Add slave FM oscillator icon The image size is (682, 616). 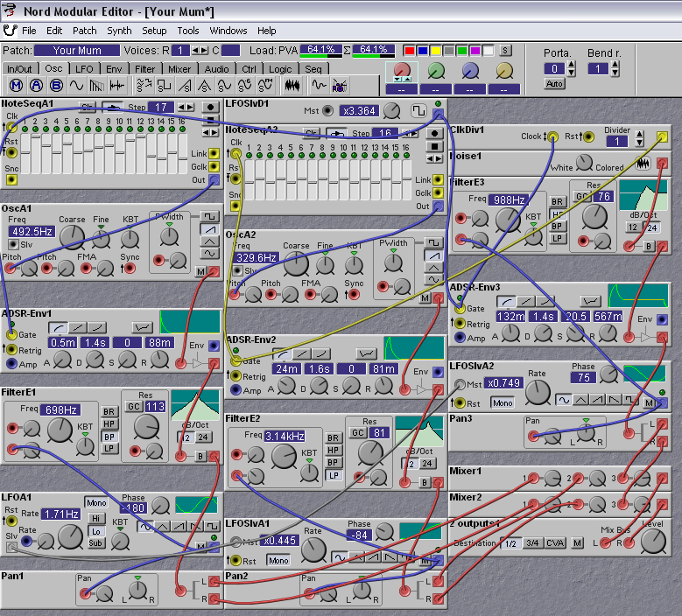(266, 86)
